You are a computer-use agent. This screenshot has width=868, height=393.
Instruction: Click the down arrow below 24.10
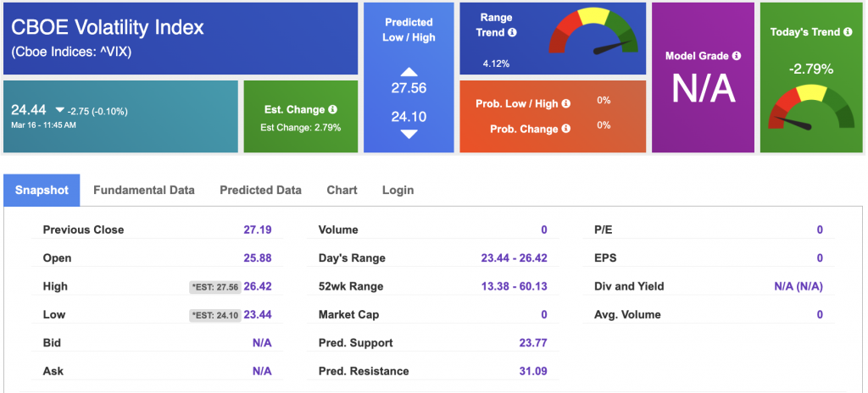click(x=409, y=134)
